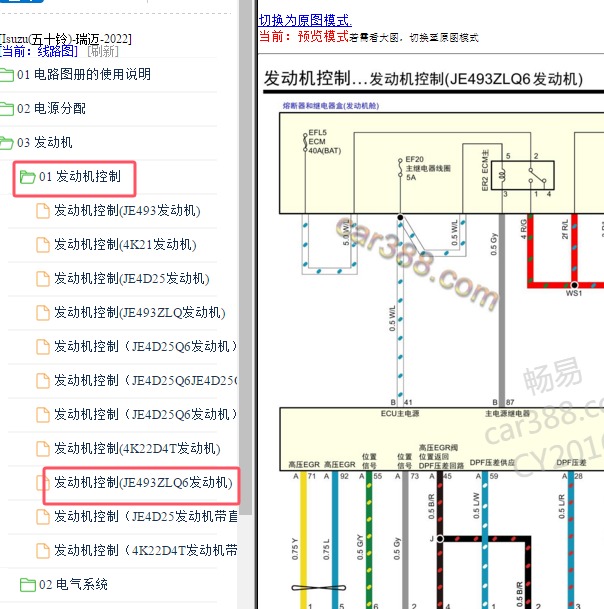
Task: Collapse 01 发动机控制 subfolder
Action: coord(80,177)
